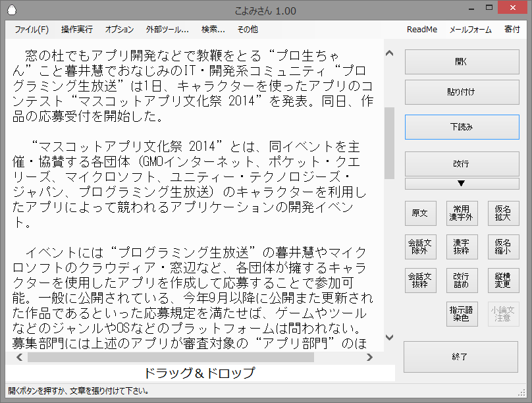Open the ReadMe documentation
Image resolution: width=532 pixels, height=403 pixels.
pyautogui.click(x=422, y=30)
